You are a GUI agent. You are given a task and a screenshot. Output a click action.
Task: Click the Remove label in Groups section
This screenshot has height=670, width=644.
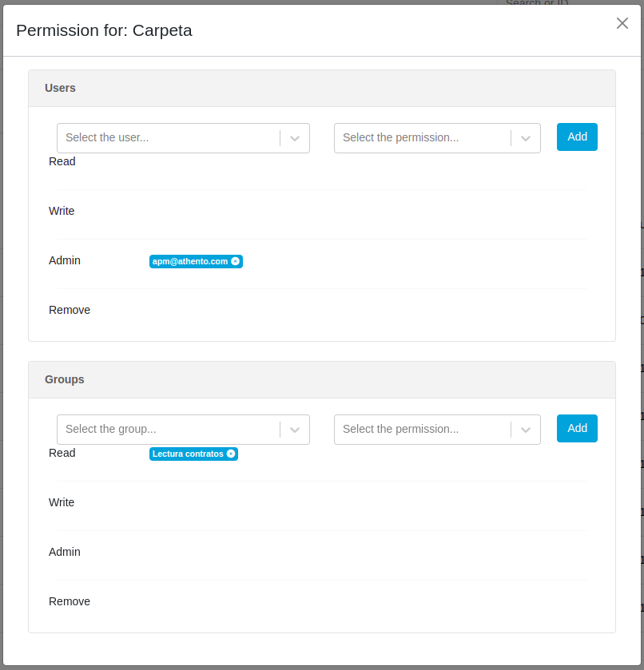[x=70, y=601]
